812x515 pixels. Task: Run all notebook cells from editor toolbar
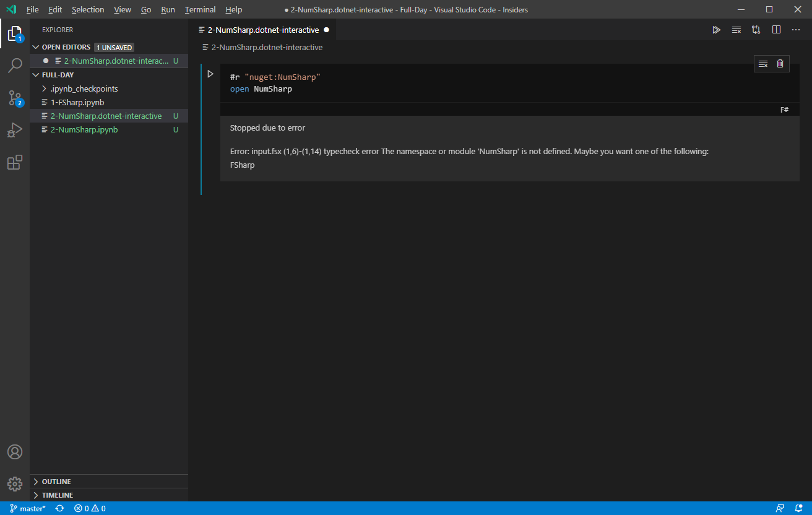(x=716, y=30)
